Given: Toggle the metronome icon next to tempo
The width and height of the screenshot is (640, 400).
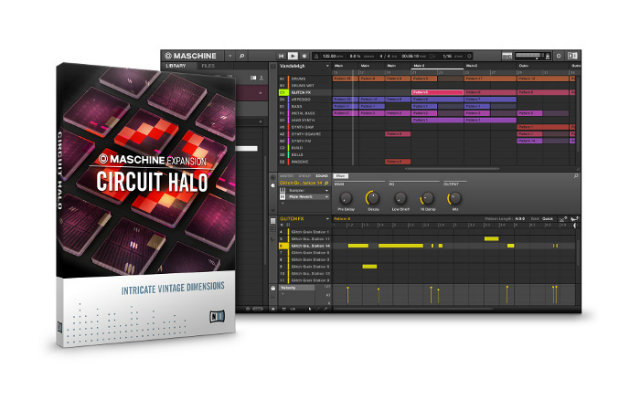Looking at the screenshot, I should tap(316, 56).
